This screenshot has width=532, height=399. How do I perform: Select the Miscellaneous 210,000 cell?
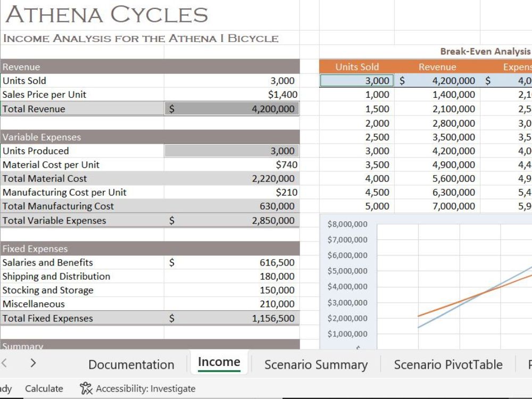click(232, 304)
